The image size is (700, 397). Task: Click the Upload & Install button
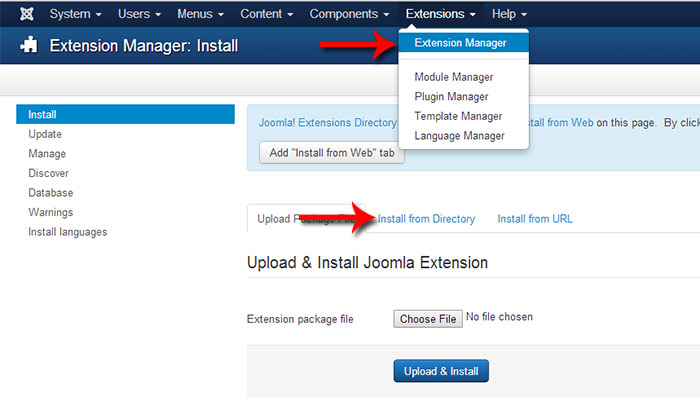[x=441, y=371]
